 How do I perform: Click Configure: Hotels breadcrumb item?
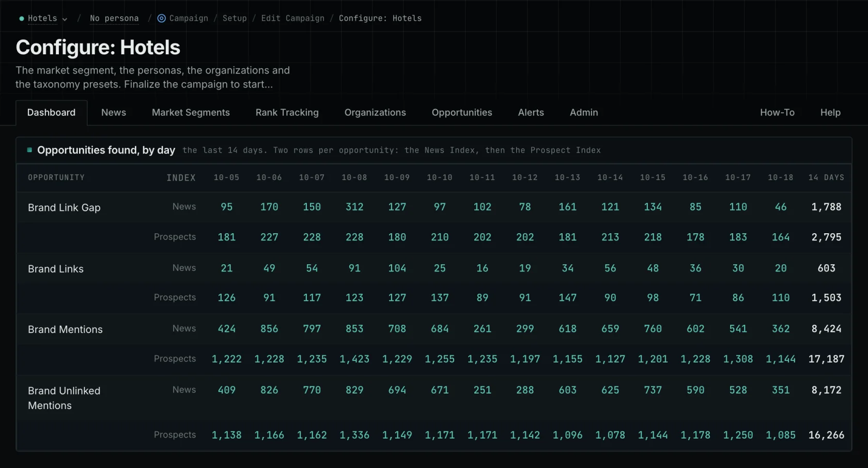tap(380, 19)
